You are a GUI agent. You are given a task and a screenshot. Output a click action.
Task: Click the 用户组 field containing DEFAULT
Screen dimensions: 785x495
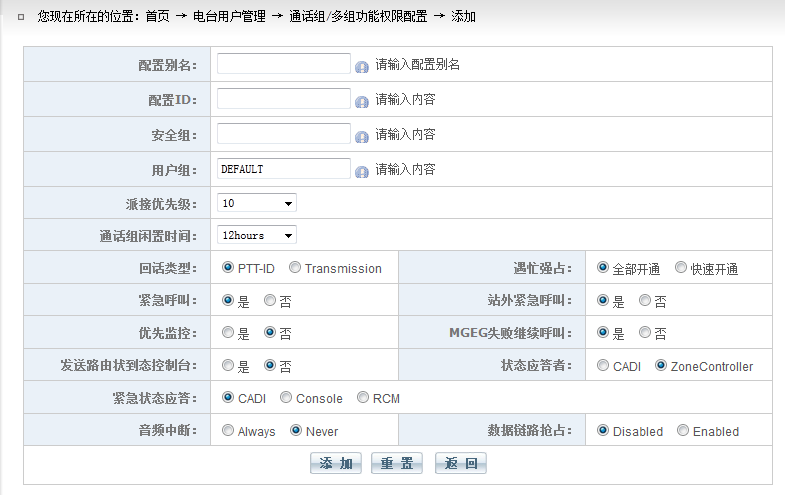pyautogui.click(x=284, y=169)
